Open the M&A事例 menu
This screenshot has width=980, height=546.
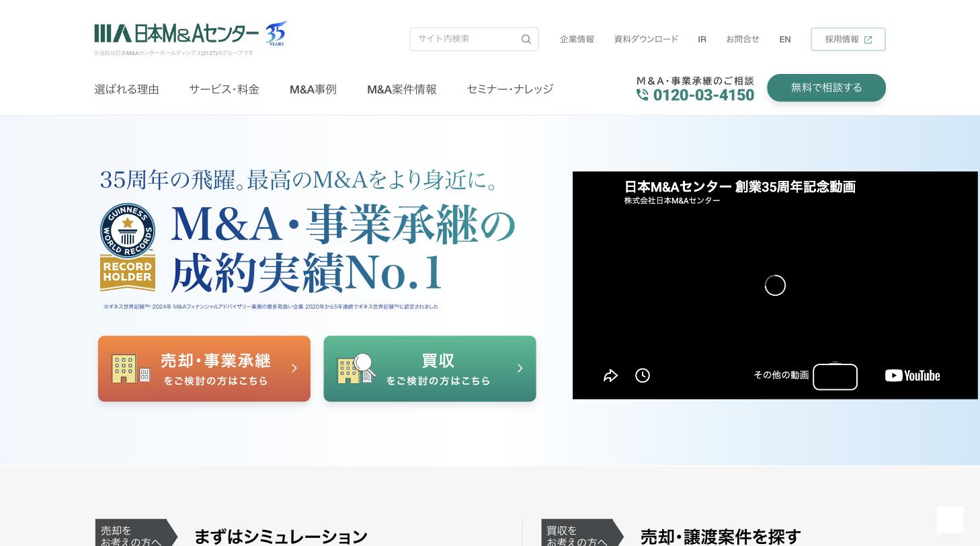[313, 89]
